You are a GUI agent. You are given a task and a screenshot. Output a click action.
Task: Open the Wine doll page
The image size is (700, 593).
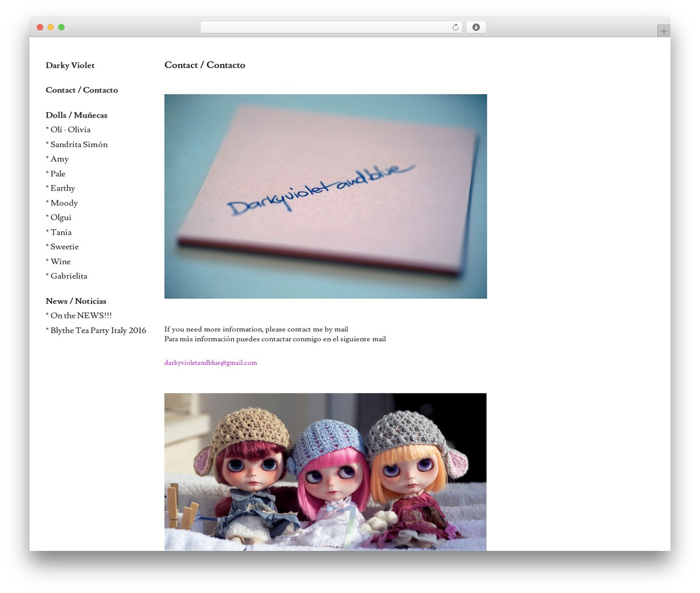click(59, 261)
